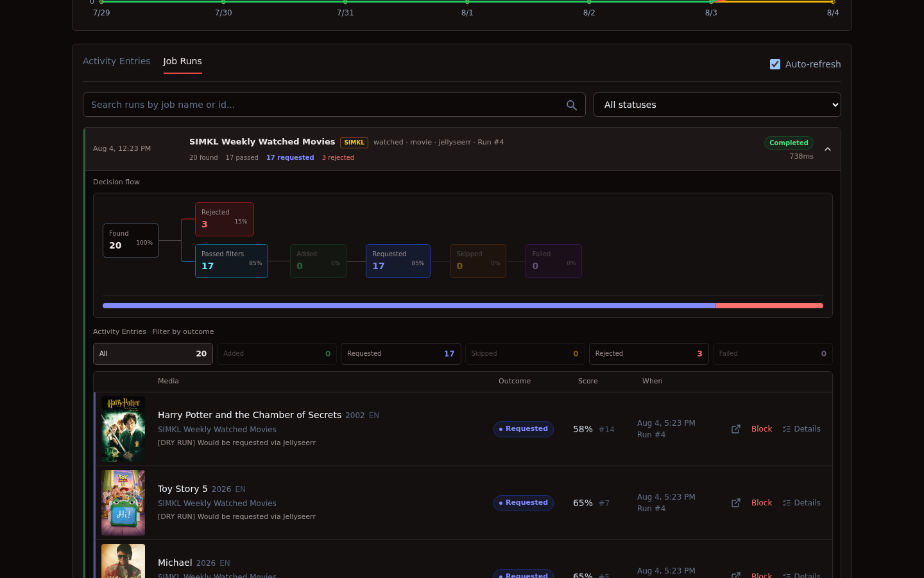Click the Score column header
The image size is (924, 578).
[x=588, y=381]
